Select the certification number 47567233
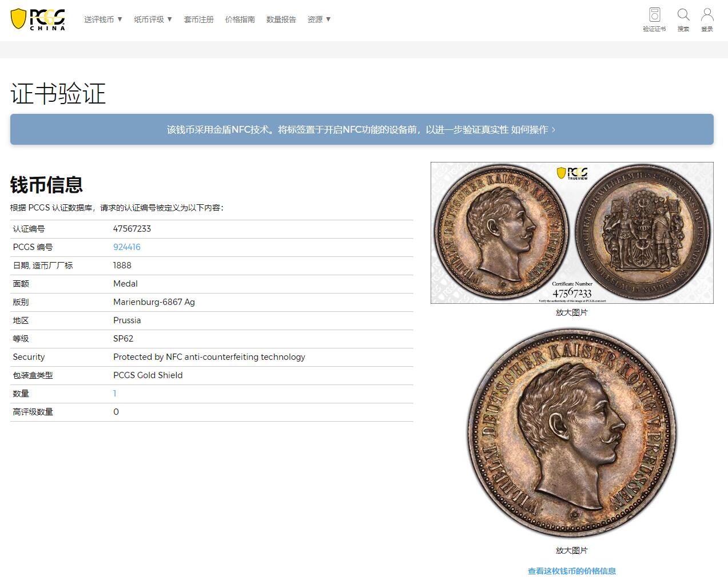 (132, 229)
